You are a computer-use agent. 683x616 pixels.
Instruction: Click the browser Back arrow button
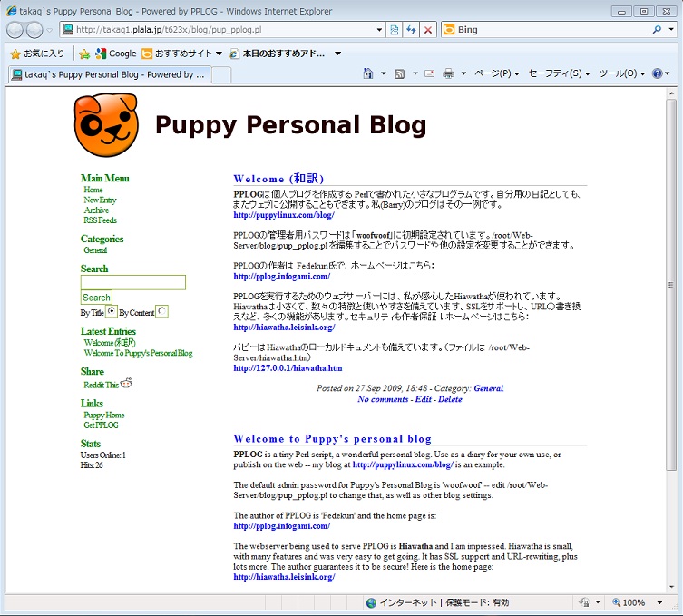coord(15,30)
